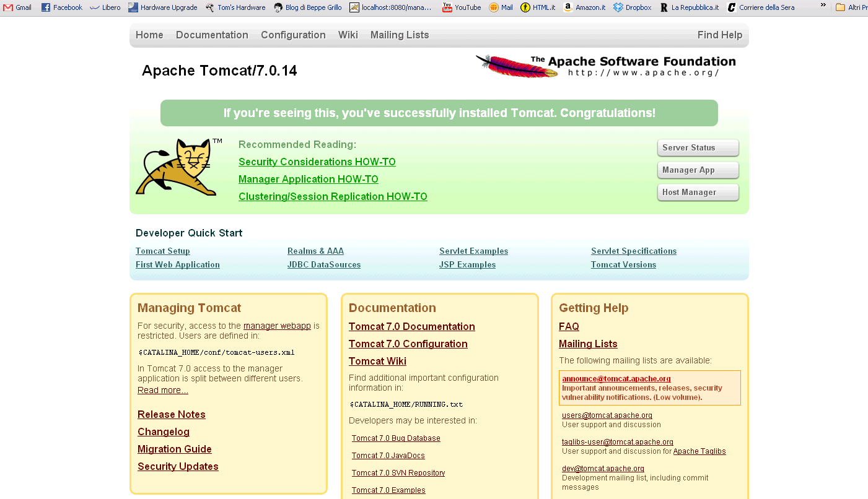Go to Home in the navigation bar
This screenshot has height=499, width=868.
[x=149, y=35]
